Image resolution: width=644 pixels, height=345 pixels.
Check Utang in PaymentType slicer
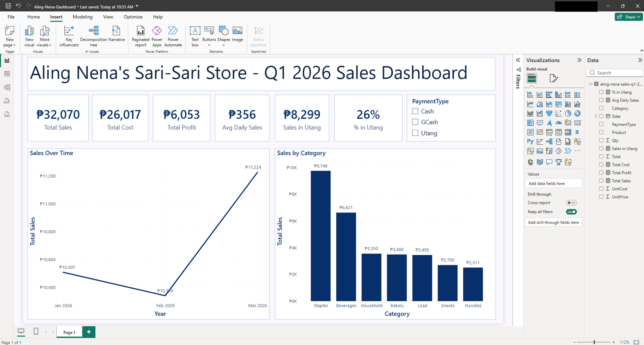(415, 133)
